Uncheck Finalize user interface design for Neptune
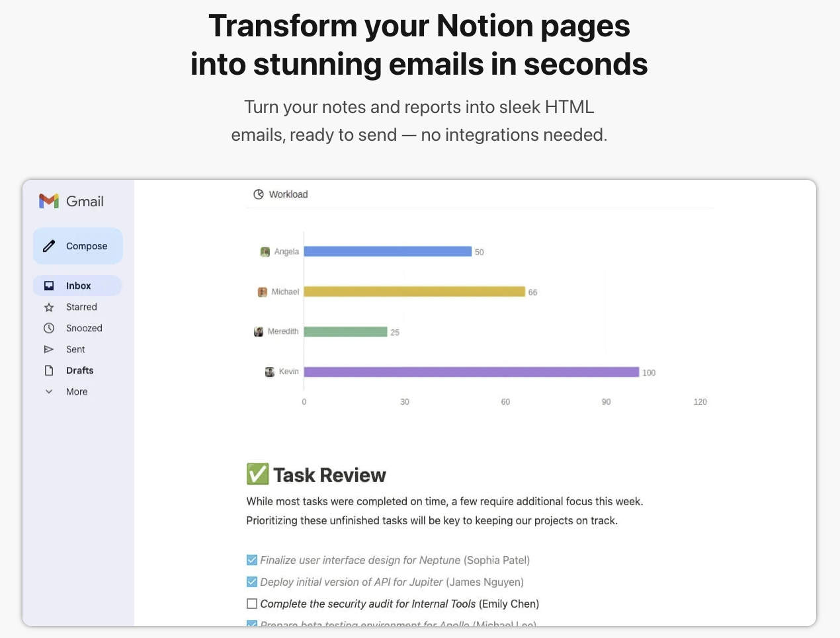840x638 pixels. 252,560
